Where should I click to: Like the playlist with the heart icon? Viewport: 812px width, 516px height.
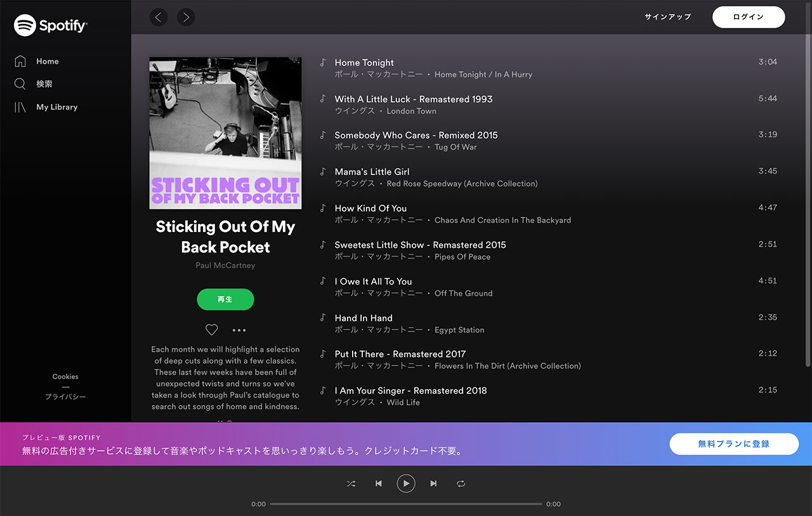coord(212,330)
